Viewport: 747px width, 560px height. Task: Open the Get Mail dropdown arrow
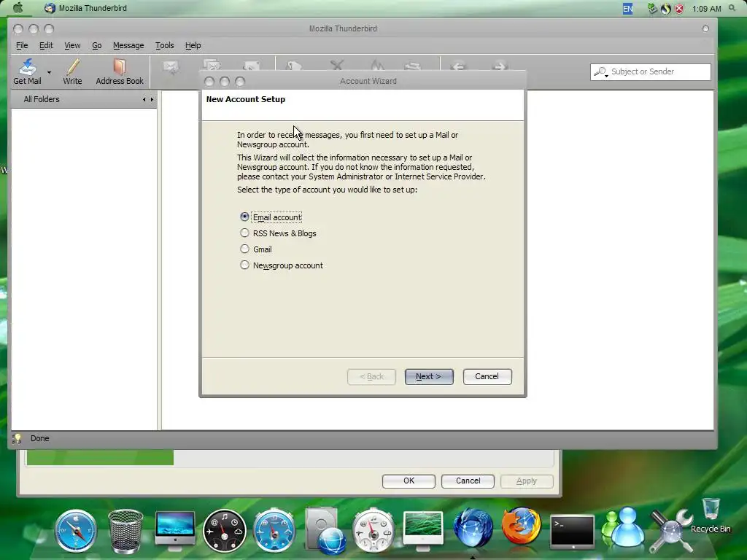point(49,72)
